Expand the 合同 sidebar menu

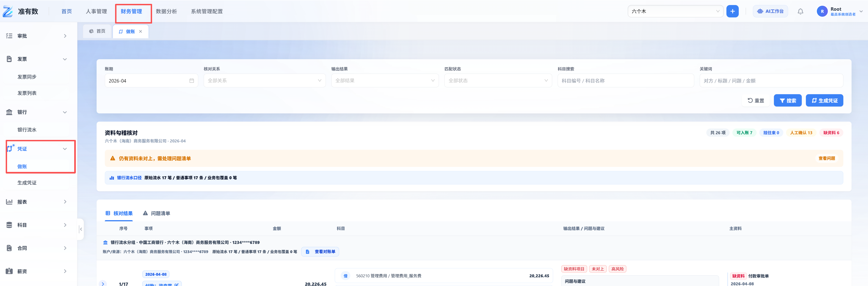point(65,248)
